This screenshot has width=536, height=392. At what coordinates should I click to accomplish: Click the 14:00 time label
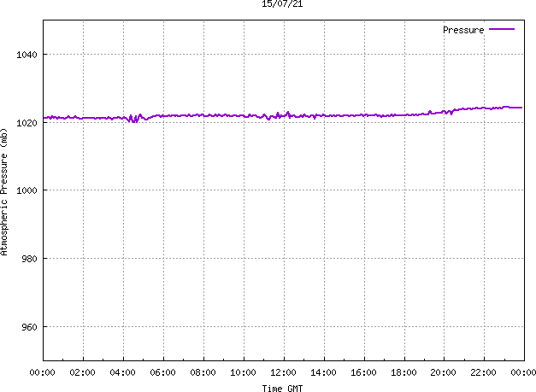pyautogui.click(x=323, y=372)
